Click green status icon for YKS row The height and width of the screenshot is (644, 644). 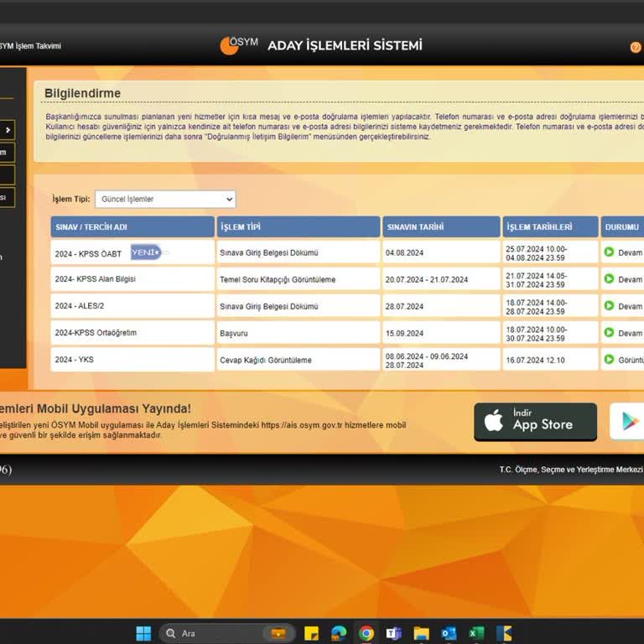pyautogui.click(x=609, y=360)
